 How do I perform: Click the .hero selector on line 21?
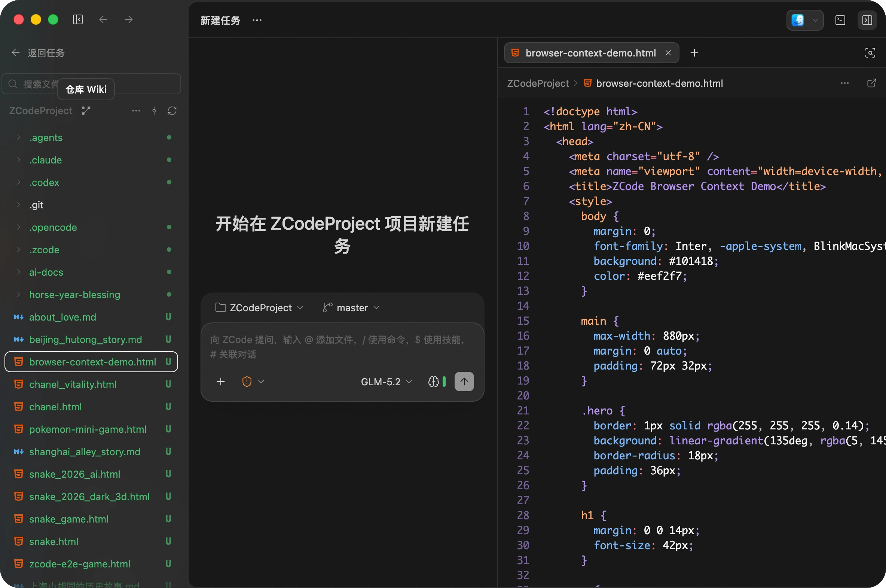597,411
